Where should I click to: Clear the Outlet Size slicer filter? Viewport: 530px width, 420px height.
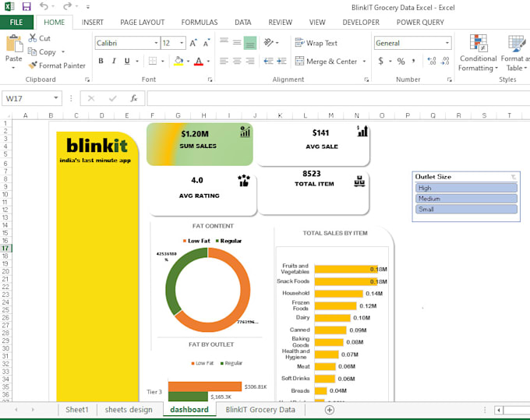(x=514, y=177)
